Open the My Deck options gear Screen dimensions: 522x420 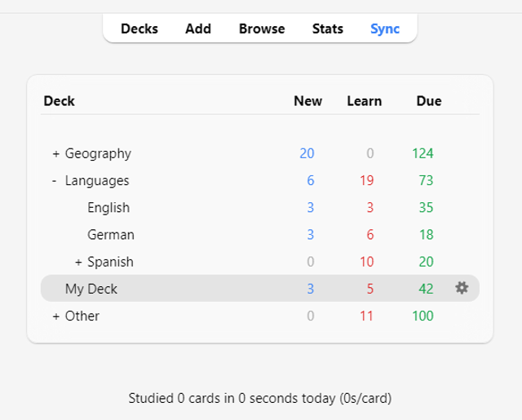tap(462, 288)
